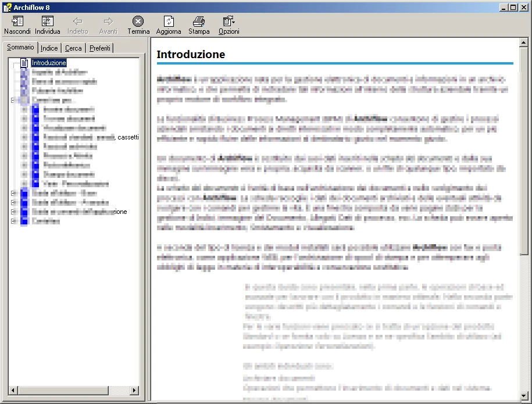Maximize the Archiflow 8 help window
This screenshot has height=404, width=532.
513,8
